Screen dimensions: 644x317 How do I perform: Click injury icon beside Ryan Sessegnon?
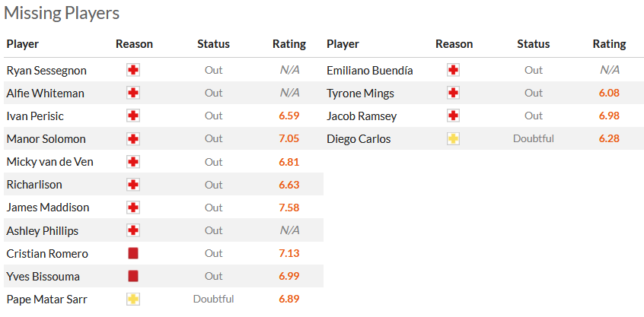pos(134,70)
